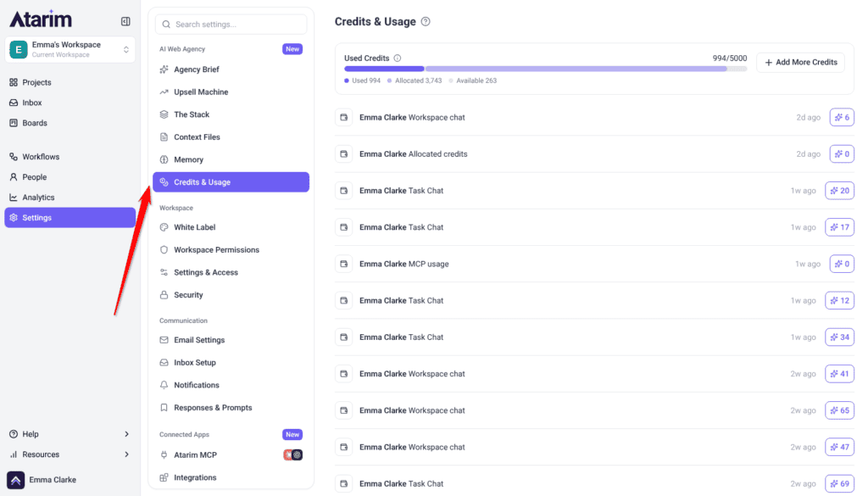The image size is (868, 496).
Task: Open White Label settings
Action: (194, 227)
